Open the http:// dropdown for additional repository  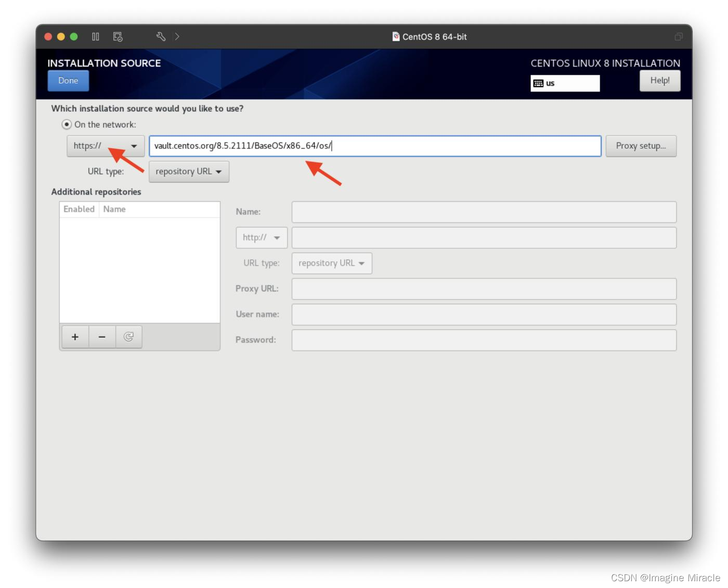pyautogui.click(x=261, y=238)
